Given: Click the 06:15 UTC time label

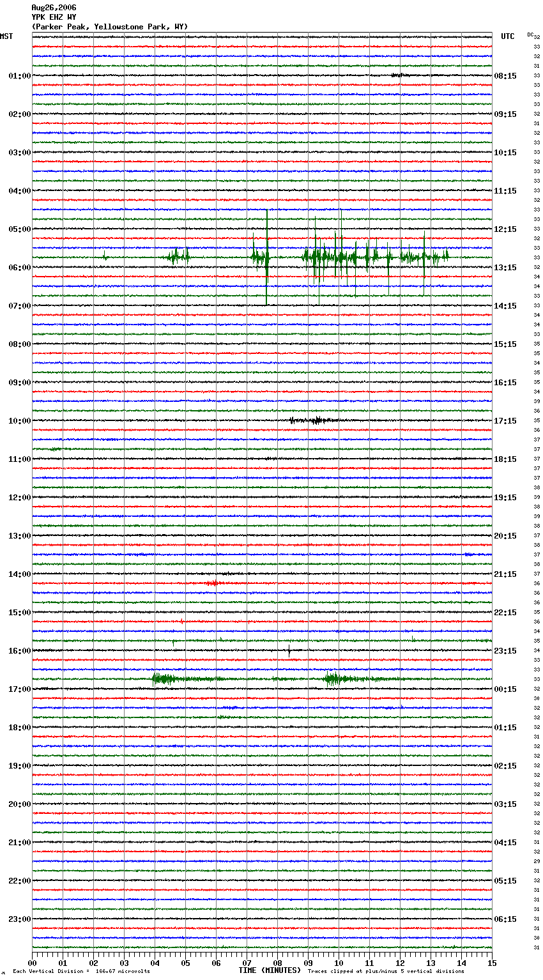Looking at the screenshot, I should pyautogui.click(x=505, y=919).
